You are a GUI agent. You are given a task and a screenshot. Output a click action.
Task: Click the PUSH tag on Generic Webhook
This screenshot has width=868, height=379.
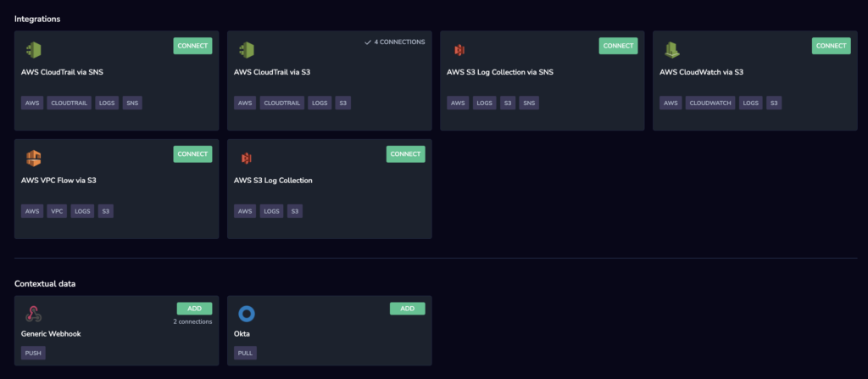pos(33,353)
